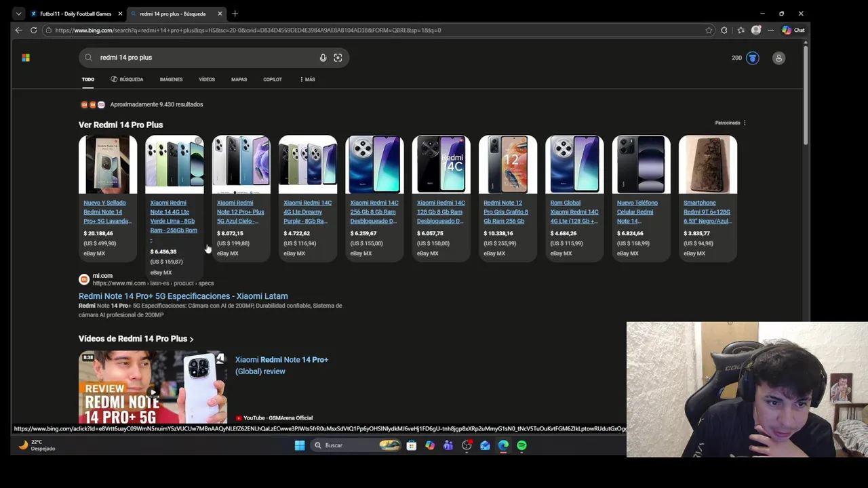Open Nuevo Teléfono Celular Redmi Note 14 link
The image size is (868, 488).
(637, 212)
